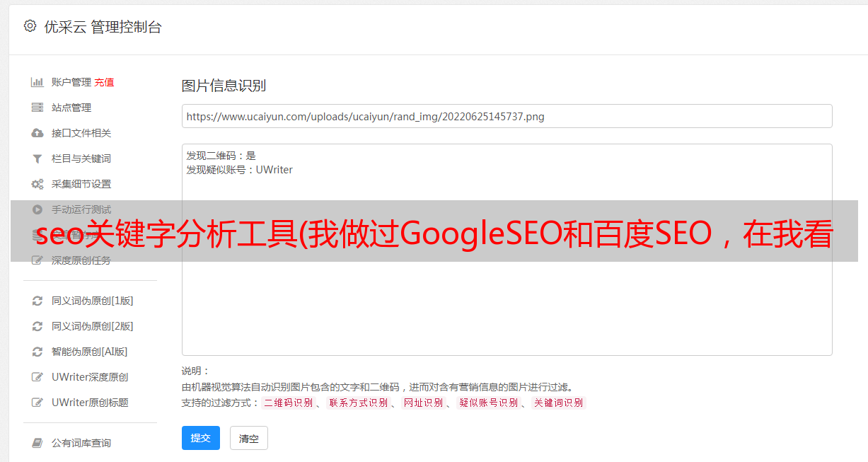This screenshot has width=868, height=462.
Task: Click the filter icon for 栏目与关键词
Action: pos(37,158)
